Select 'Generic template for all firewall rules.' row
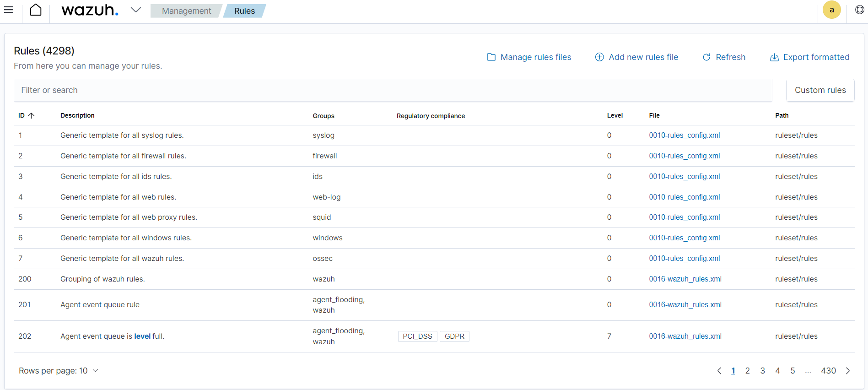The height and width of the screenshot is (390, 868). pyautogui.click(x=434, y=156)
